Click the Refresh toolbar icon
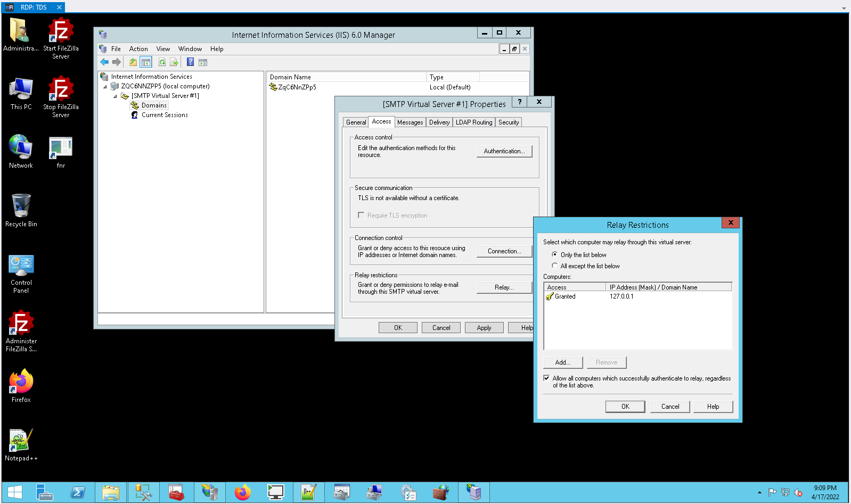The image size is (851, 504). [162, 62]
